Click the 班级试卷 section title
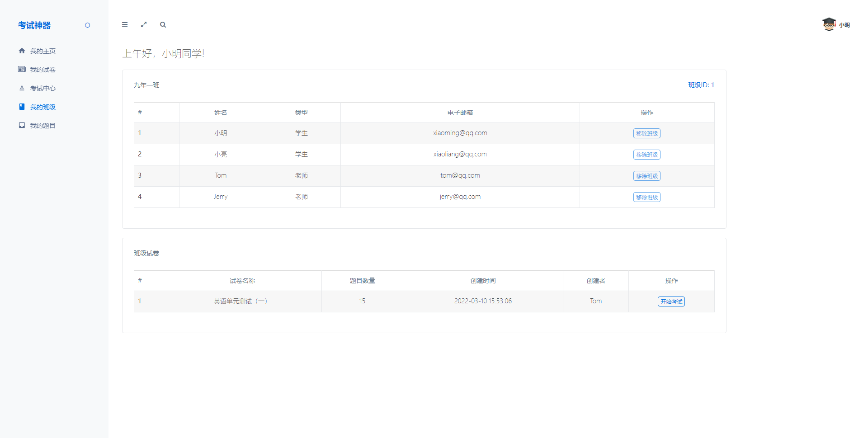The width and height of the screenshot is (868, 438). point(146,253)
